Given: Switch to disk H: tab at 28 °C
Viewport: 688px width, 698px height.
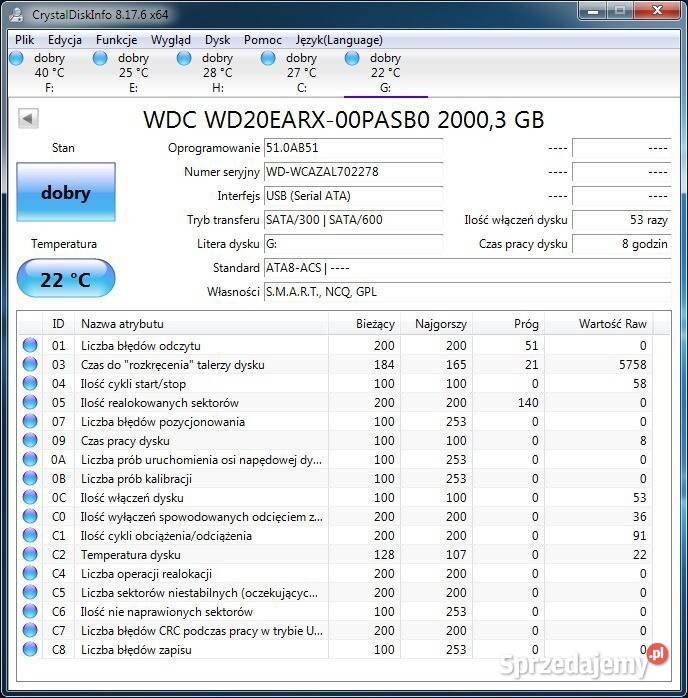Looking at the screenshot, I should tap(218, 73).
